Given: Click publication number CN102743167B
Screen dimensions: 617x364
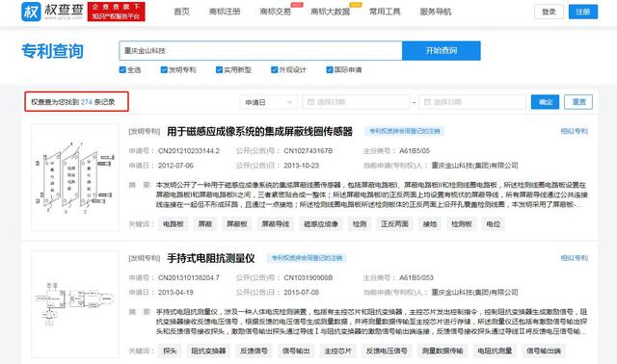Looking at the screenshot, I should 308,151.
